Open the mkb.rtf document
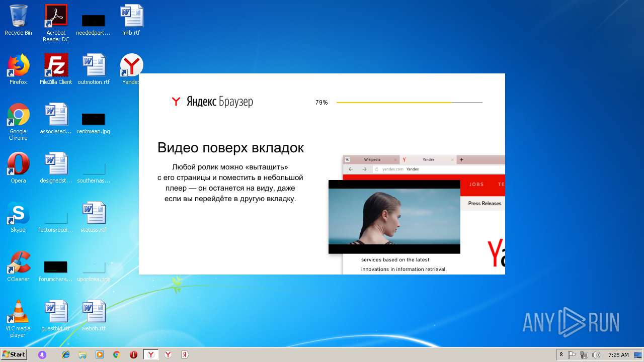This screenshot has width=644, height=362. click(131, 20)
